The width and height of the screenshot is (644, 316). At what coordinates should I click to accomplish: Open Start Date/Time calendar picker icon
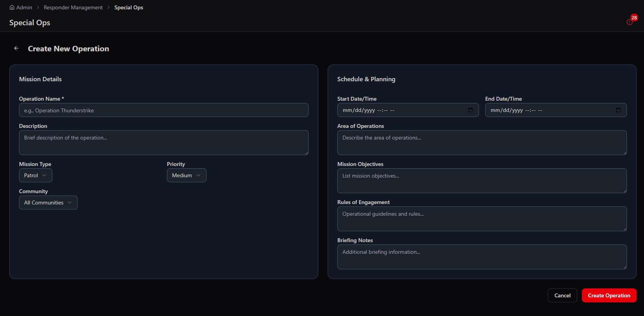click(470, 110)
